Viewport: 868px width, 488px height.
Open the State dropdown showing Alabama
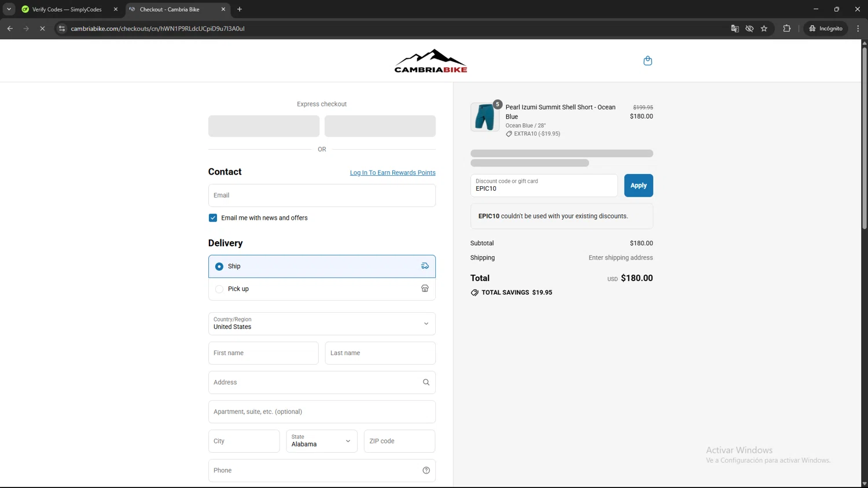click(x=322, y=441)
